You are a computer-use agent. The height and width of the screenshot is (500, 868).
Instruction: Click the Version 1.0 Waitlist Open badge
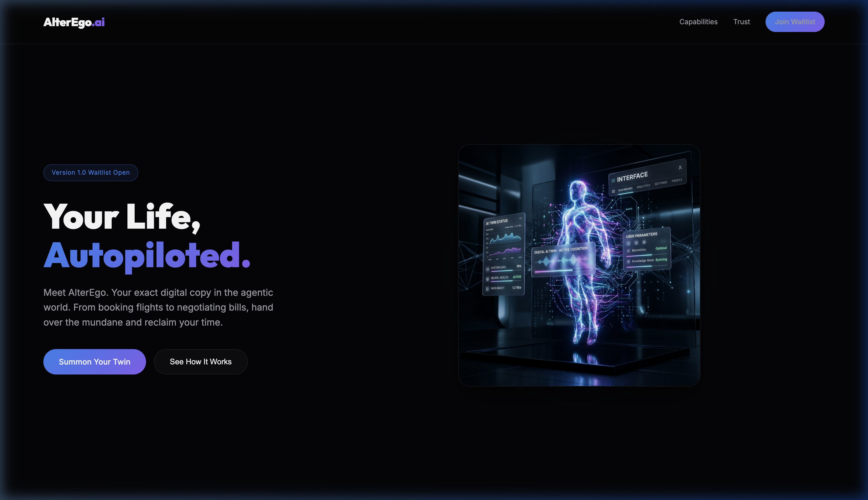(91, 172)
